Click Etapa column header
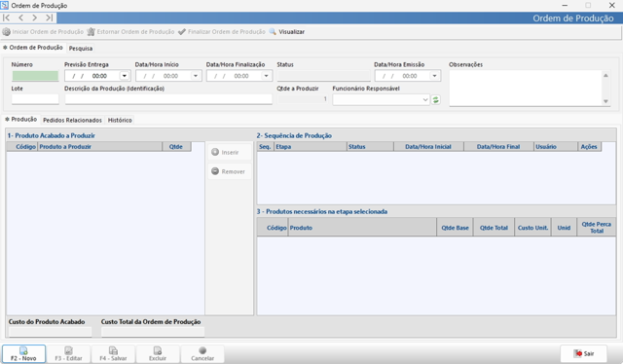The width and height of the screenshot is (623, 364). click(x=311, y=147)
